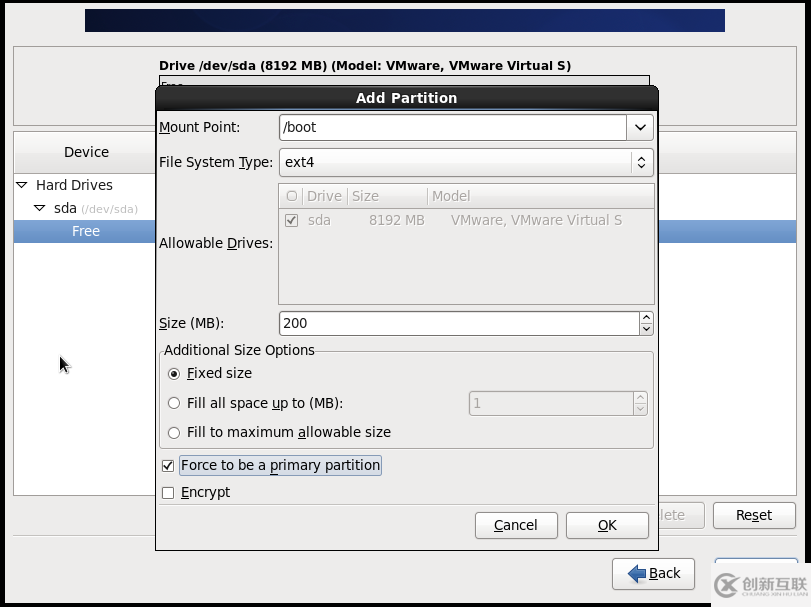This screenshot has height=607, width=811.
Task: Click the sda (/dev/sda) tree entry
Action: point(96,208)
